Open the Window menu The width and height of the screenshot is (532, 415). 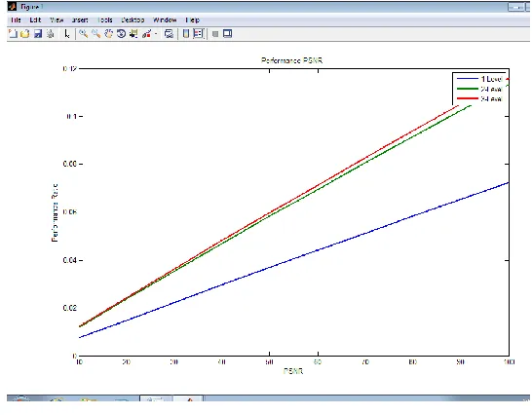(x=165, y=20)
